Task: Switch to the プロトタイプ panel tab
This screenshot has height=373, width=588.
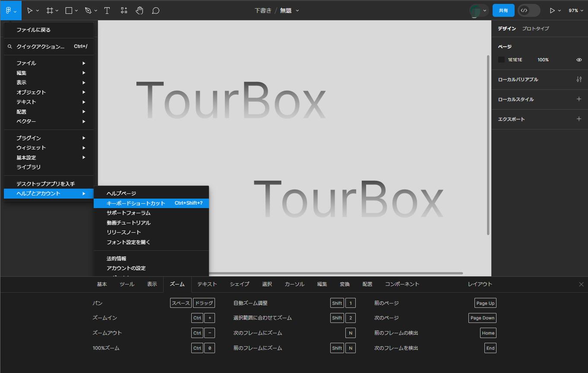Action: click(x=535, y=28)
